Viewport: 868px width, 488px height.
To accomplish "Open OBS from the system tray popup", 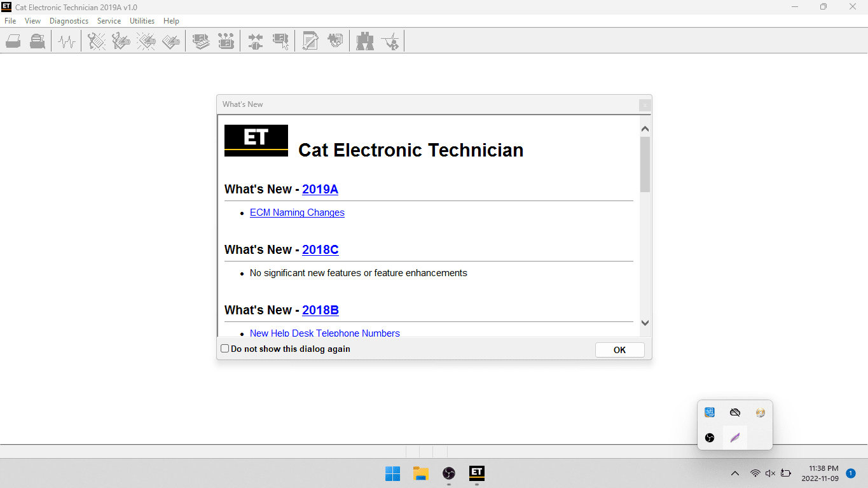I will pos(710,438).
